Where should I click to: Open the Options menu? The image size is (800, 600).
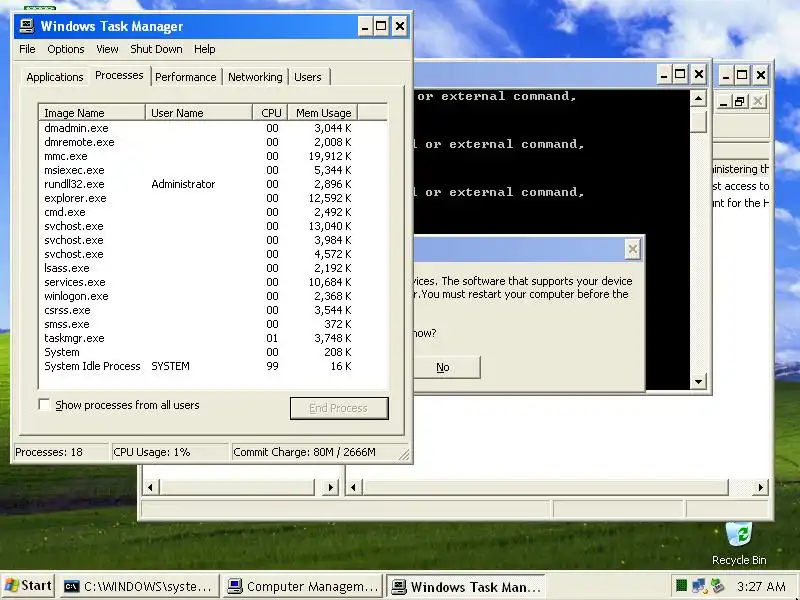(66, 49)
